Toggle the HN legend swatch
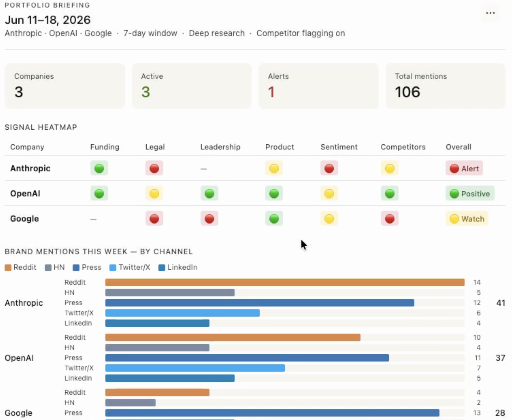The height and width of the screenshot is (420, 512). click(48, 268)
